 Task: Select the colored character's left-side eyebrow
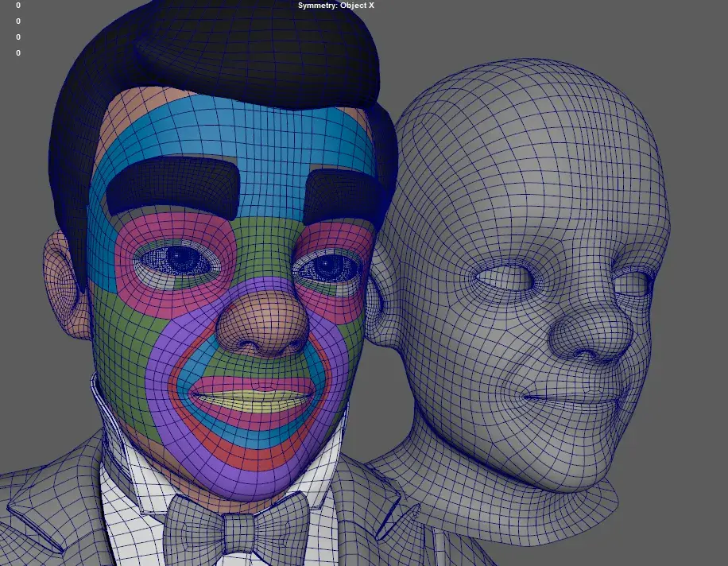(172, 187)
